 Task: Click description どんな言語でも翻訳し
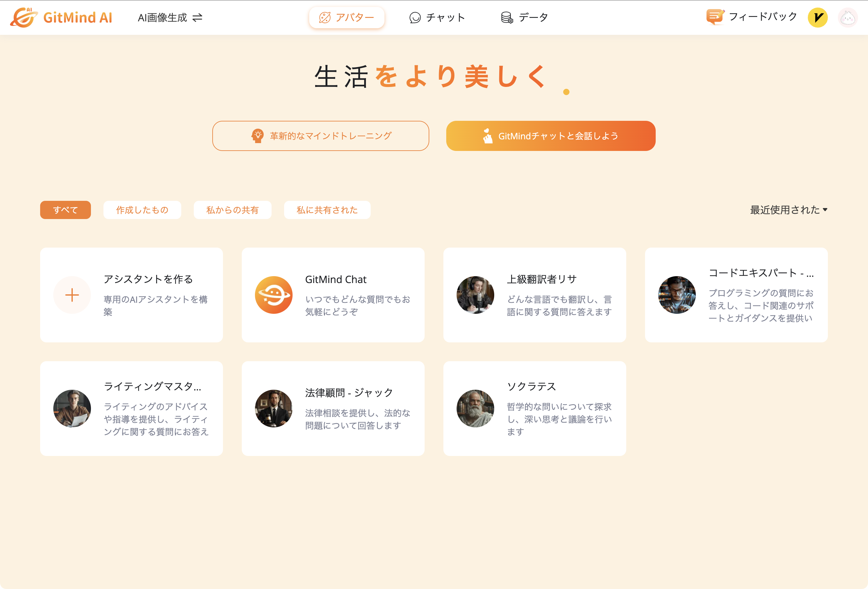click(559, 305)
